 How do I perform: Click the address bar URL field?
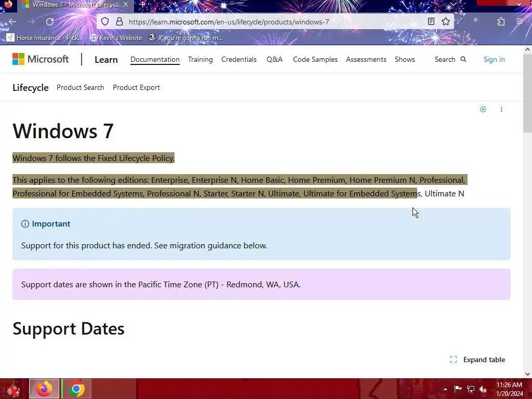pyautogui.click(x=275, y=22)
